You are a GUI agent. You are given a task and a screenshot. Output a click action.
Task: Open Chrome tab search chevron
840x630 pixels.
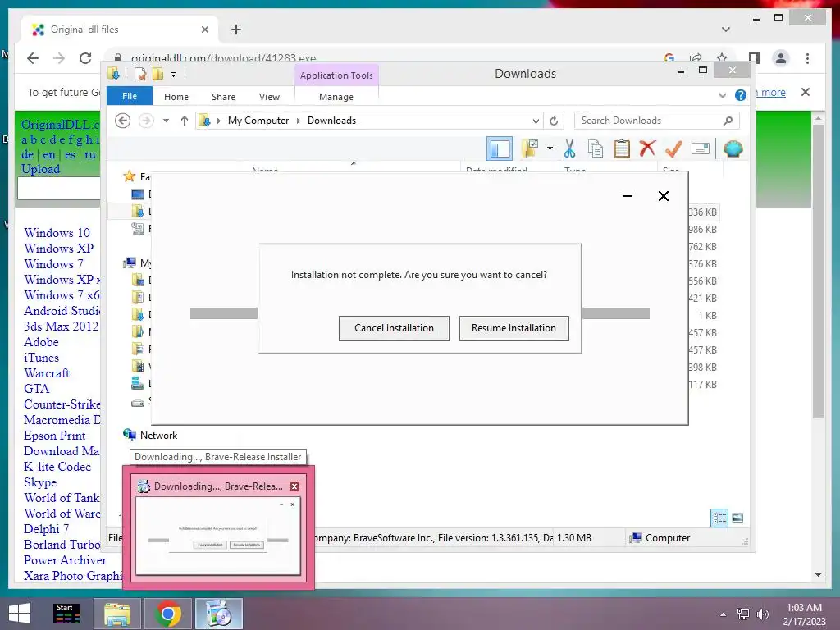(726, 30)
